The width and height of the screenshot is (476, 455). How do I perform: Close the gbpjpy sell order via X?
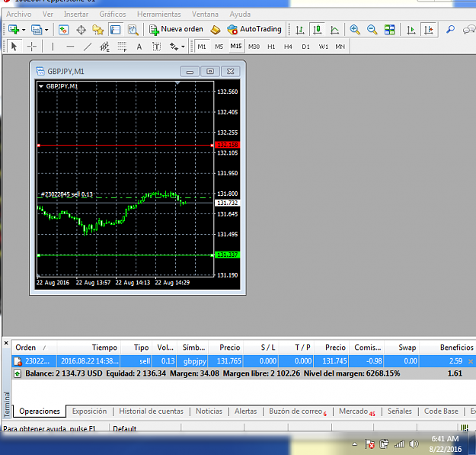pos(471,361)
